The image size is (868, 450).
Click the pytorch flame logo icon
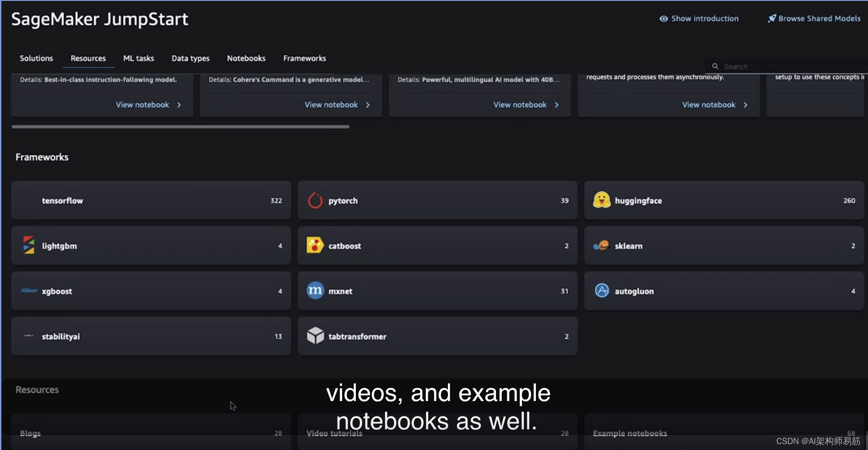click(x=315, y=200)
